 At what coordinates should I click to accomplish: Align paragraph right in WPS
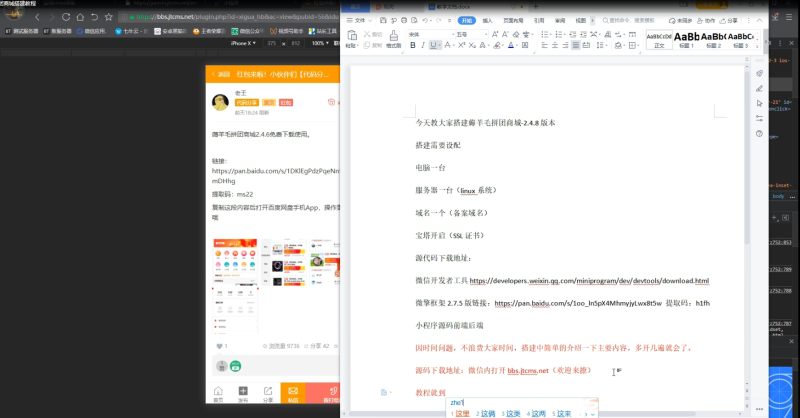(565, 45)
